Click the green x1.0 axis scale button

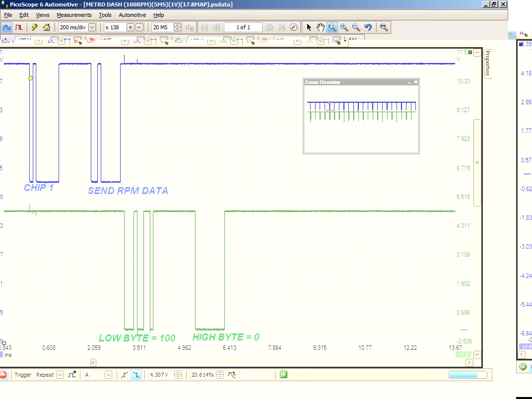tap(463, 354)
